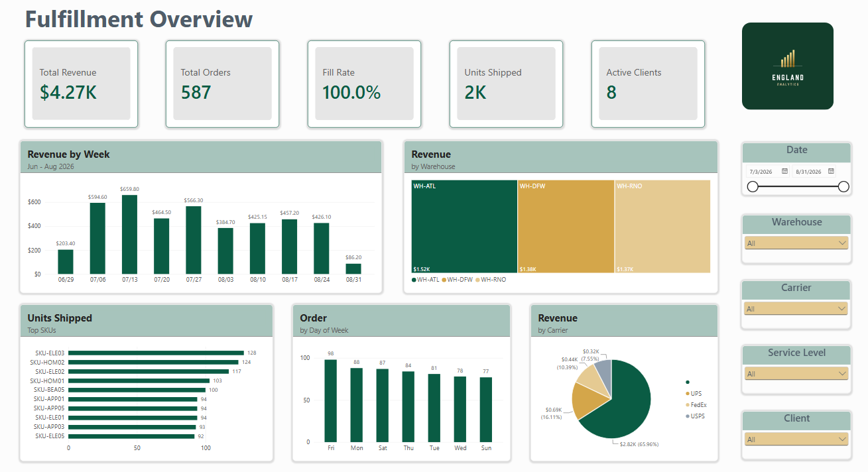Viewport: 868px width, 472px height.
Task: Select the gold UPS pie slice
Action: 585,401
